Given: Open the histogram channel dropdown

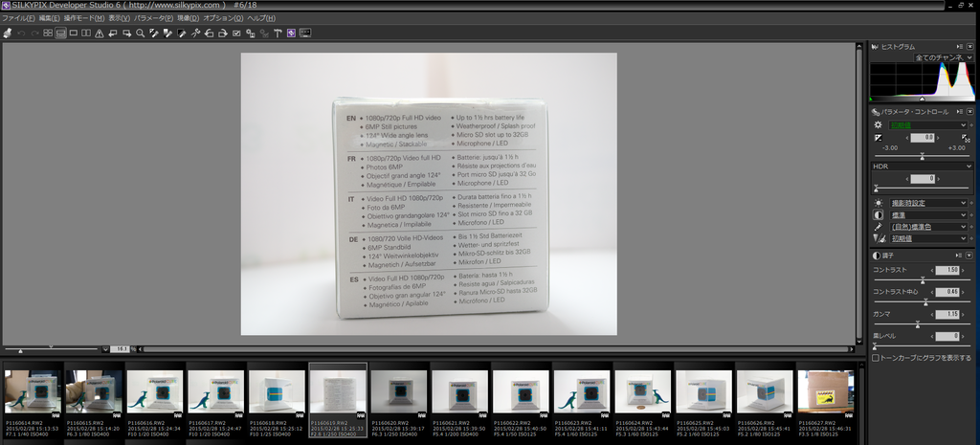Looking at the screenshot, I should (x=944, y=57).
